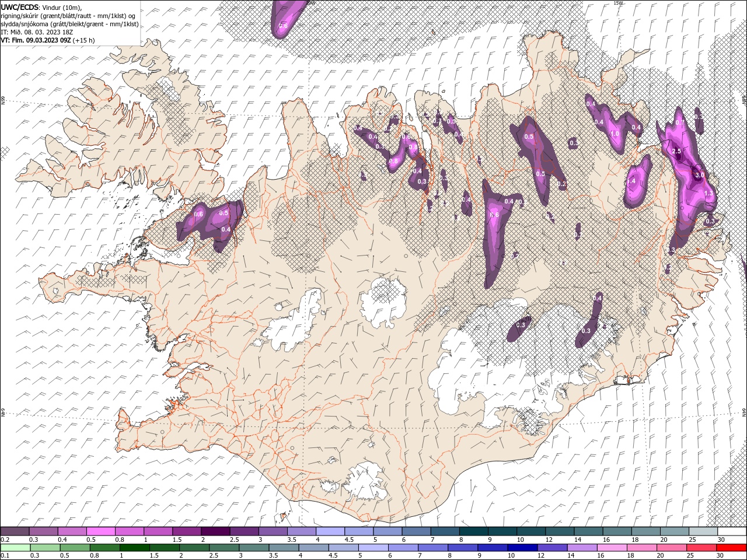Click the '15W' longitude label at map top
Image resolution: width=747 pixels, height=560 pixels.
(618, 3)
